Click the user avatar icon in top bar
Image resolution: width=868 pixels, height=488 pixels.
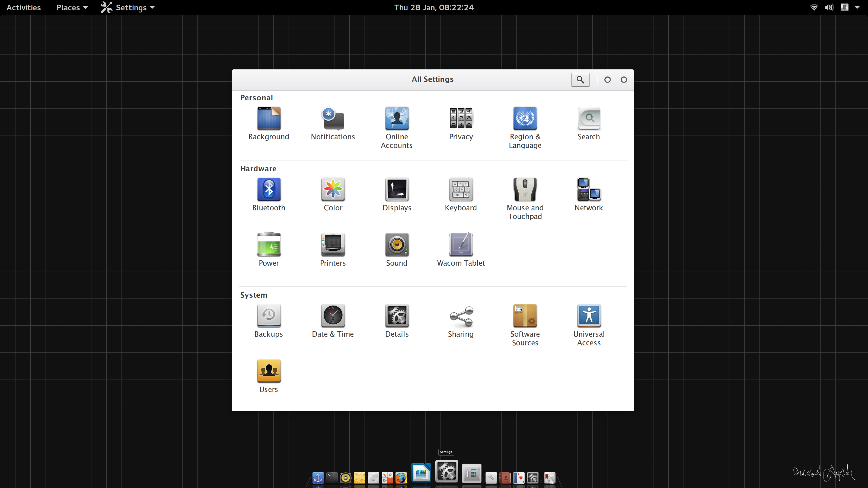pos(844,7)
